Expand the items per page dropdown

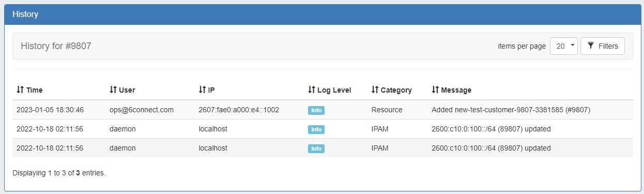pos(564,46)
